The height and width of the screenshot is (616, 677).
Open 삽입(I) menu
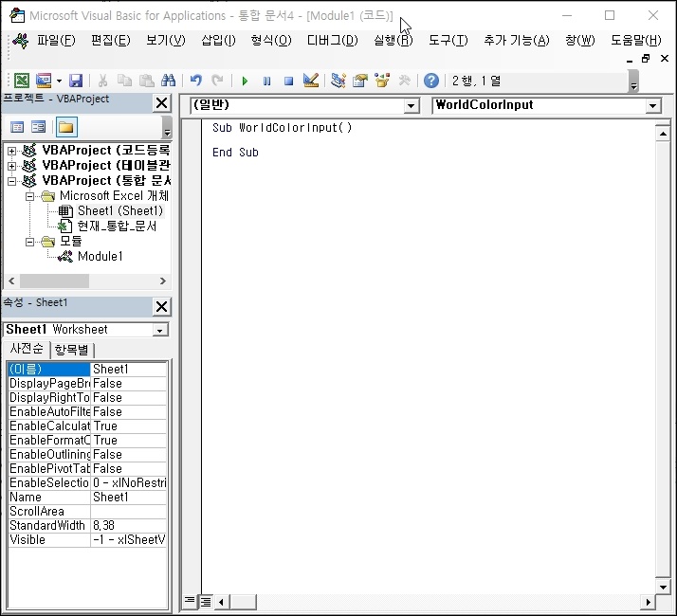[x=218, y=41]
